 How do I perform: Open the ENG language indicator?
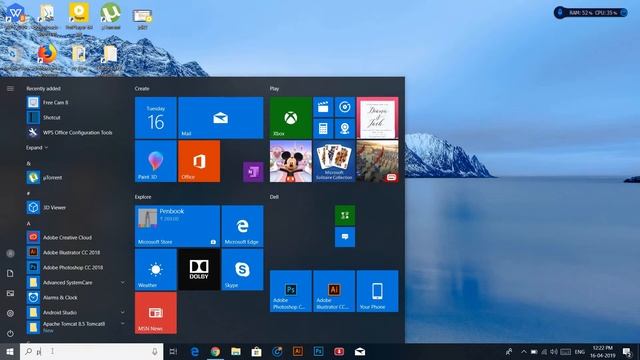pos(580,351)
